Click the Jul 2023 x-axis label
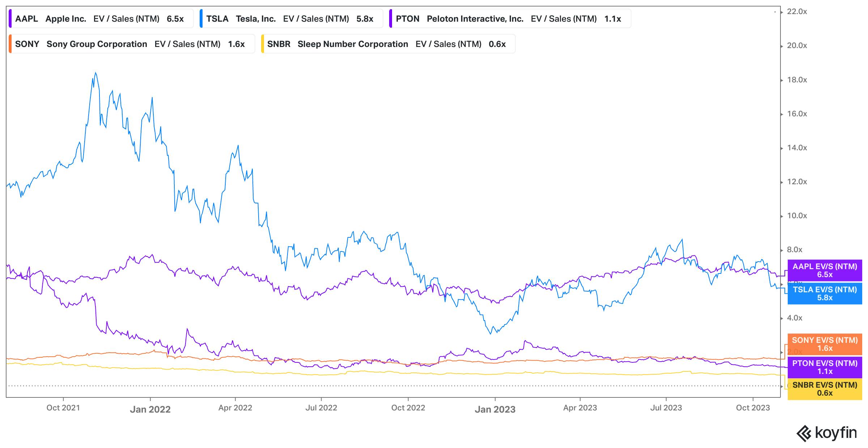868x448 pixels. 666,408
